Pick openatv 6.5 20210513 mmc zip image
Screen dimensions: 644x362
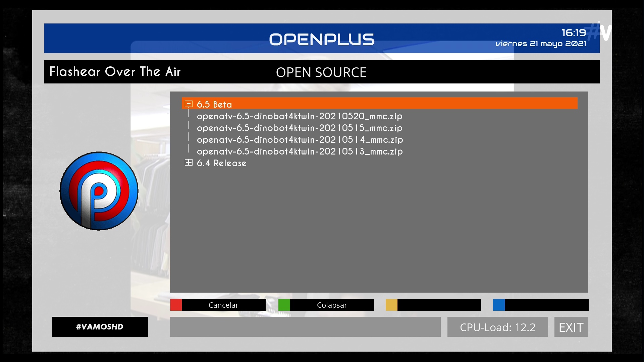coord(299,152)
